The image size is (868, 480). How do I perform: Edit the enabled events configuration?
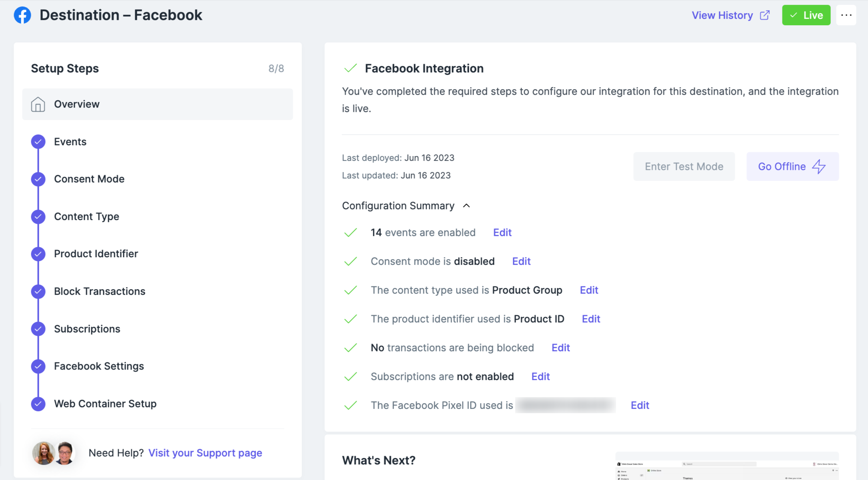click(x=502, y=232)
